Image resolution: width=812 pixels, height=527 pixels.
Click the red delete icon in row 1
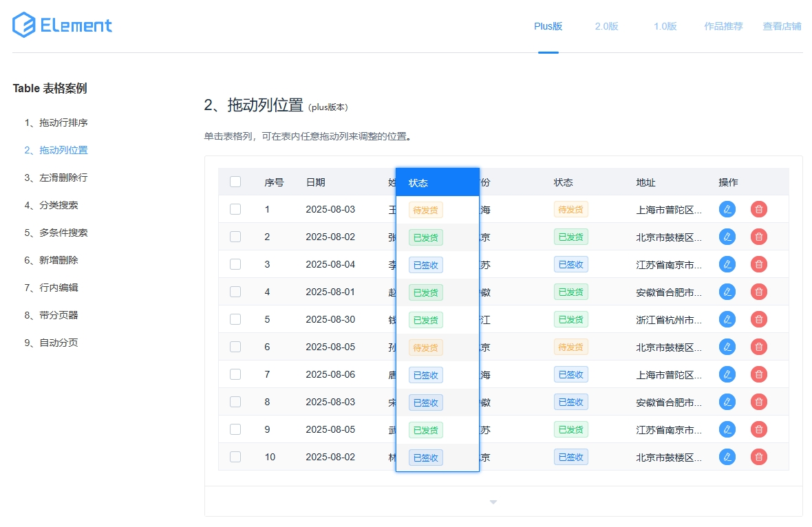[758, 209]
